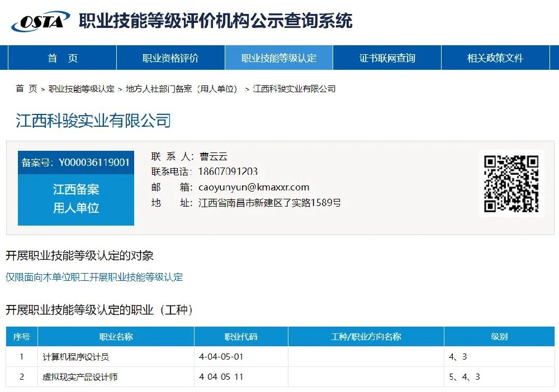Click the 级别 column header

pos(499,337)
